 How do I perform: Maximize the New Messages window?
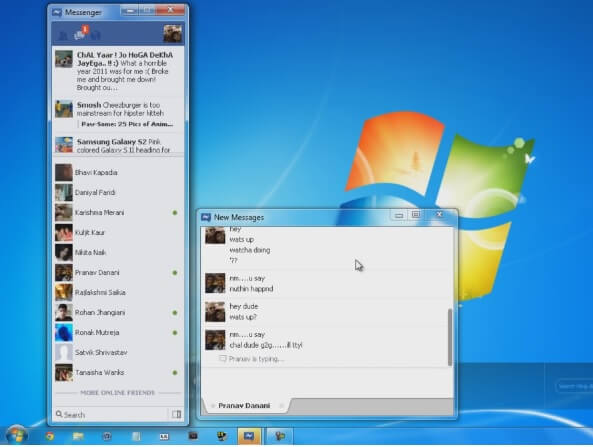click(416, 215)
